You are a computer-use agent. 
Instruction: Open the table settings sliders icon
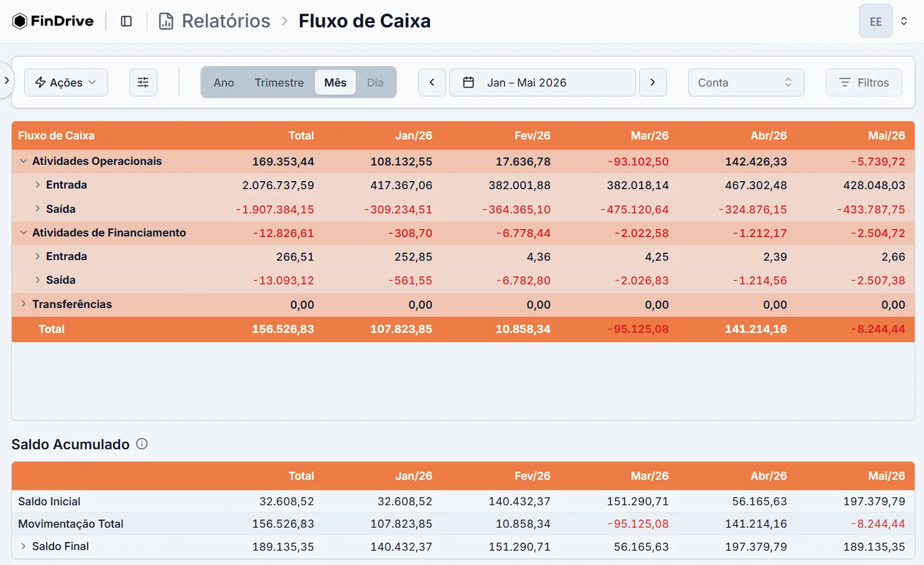[x=143, y=82]
